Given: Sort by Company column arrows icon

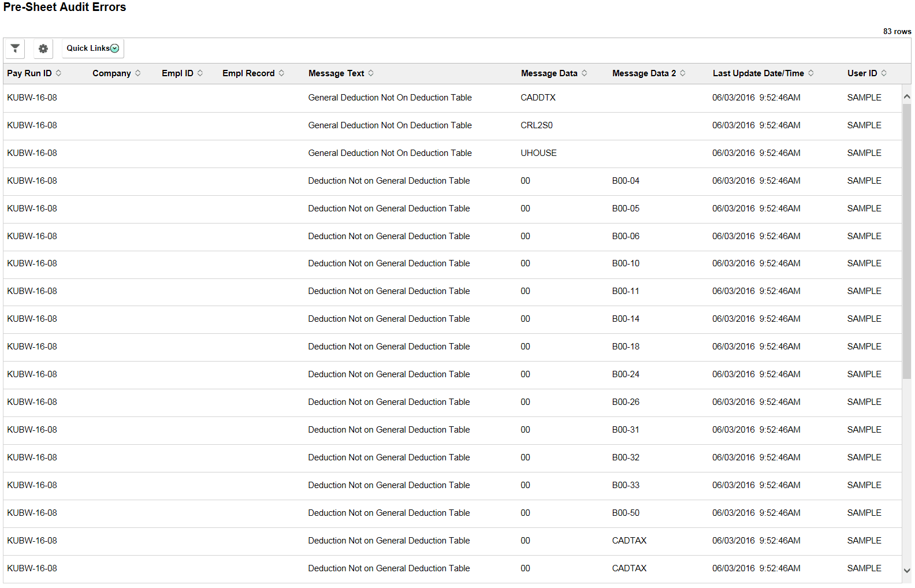Looking at the screenshot, I should [x=137, y=73].
